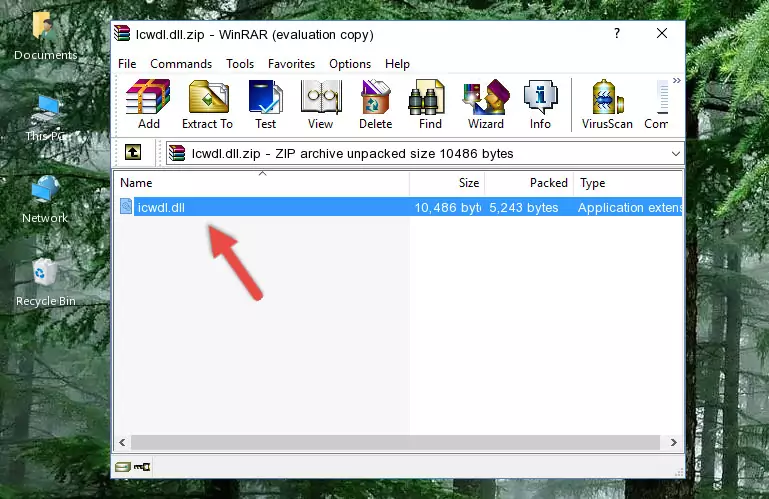This screenshot has width=769, height=499.
Task: Expand hidden toolbar items chevron
Action: pyautogui.click(x=677, y=80)
